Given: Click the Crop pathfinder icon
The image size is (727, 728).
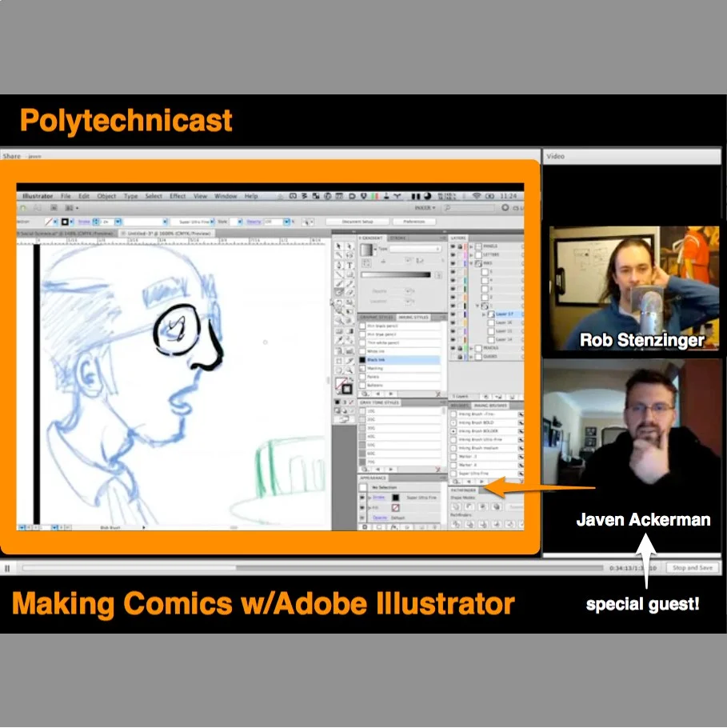Looking at the screenshot, I should (497, 524).
